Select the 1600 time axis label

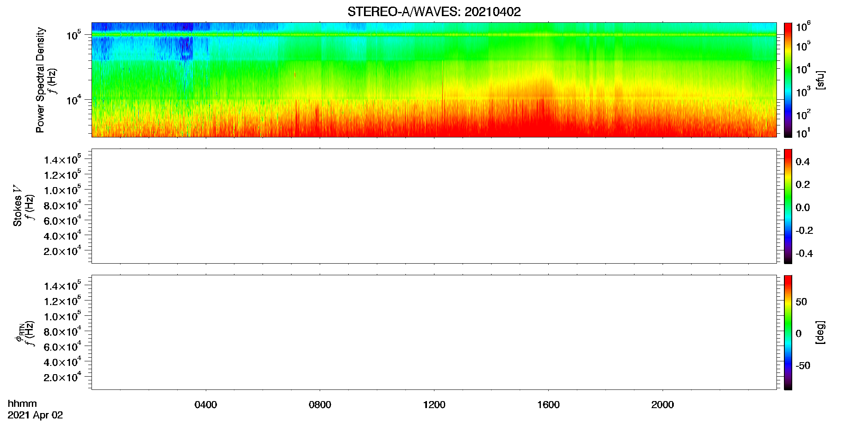548,405
